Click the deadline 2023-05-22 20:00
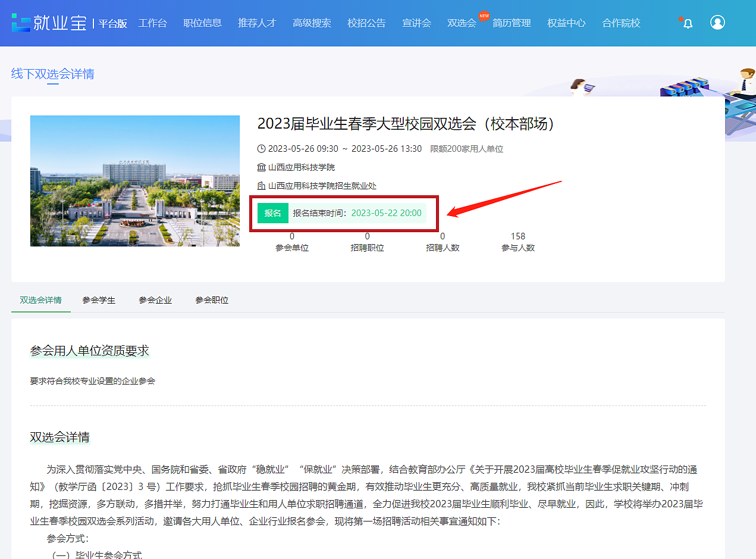The width and height of the screenshot is (756, 559). (386, 213)
